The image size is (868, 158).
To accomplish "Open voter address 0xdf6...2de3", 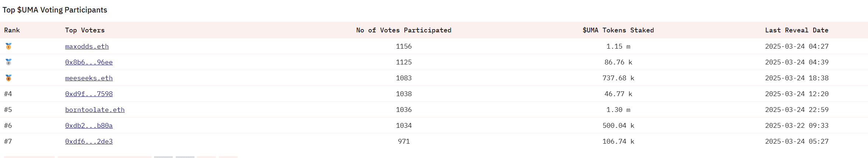I will tap(89, 141).
